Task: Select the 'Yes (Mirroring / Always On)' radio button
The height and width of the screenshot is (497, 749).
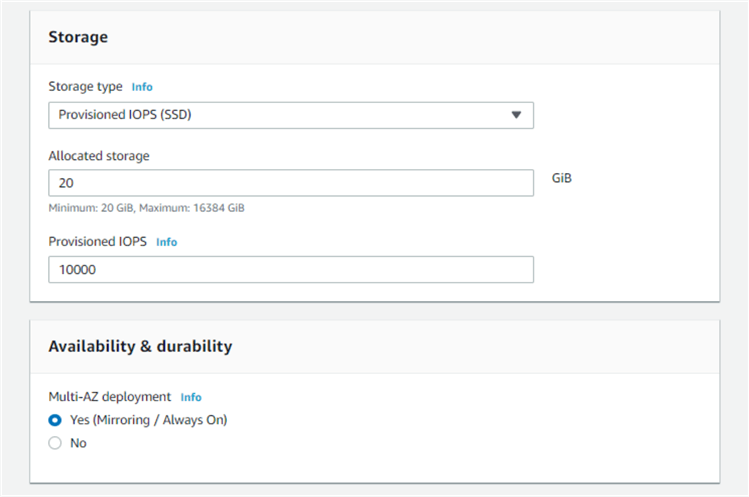Action: pos(55,420)
